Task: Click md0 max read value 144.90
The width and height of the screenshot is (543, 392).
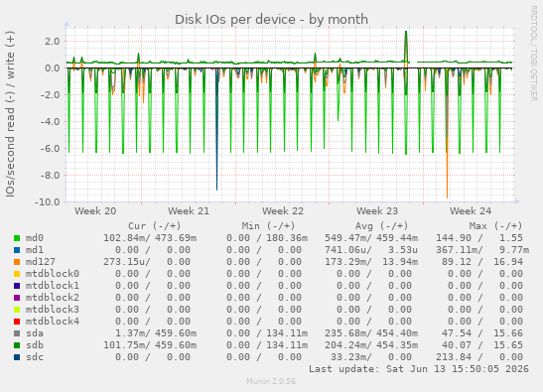Action: [454, 238]
